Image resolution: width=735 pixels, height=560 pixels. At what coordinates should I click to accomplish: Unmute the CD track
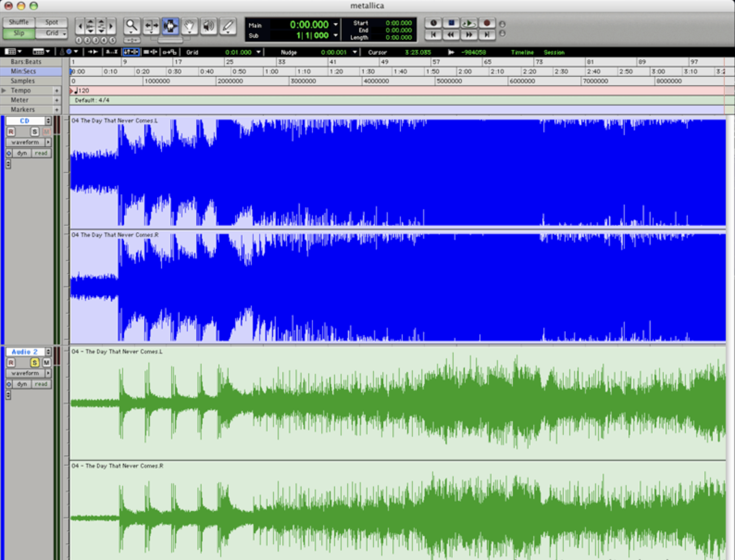point(46,132)
